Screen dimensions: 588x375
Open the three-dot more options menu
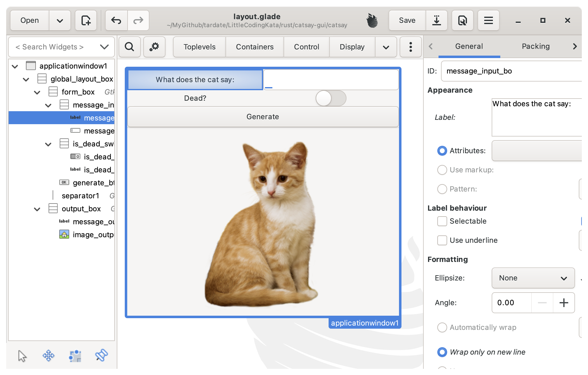click(410, 47)
